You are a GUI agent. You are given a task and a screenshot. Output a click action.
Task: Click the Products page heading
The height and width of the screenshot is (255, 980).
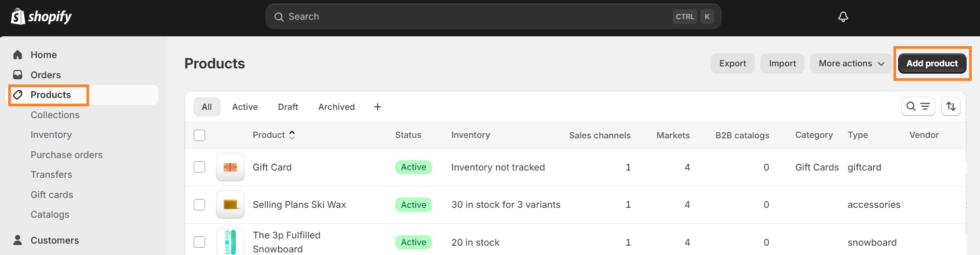(x=214, y=63)
